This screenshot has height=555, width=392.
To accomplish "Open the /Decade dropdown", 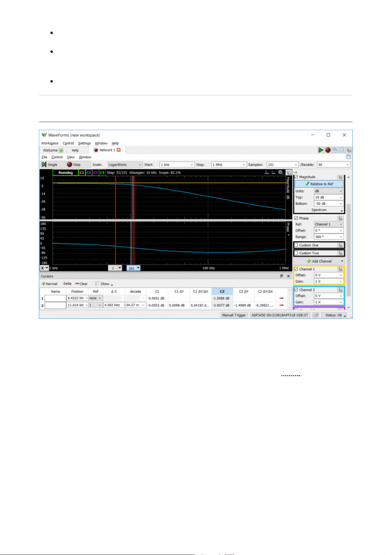I will [334, 165].
